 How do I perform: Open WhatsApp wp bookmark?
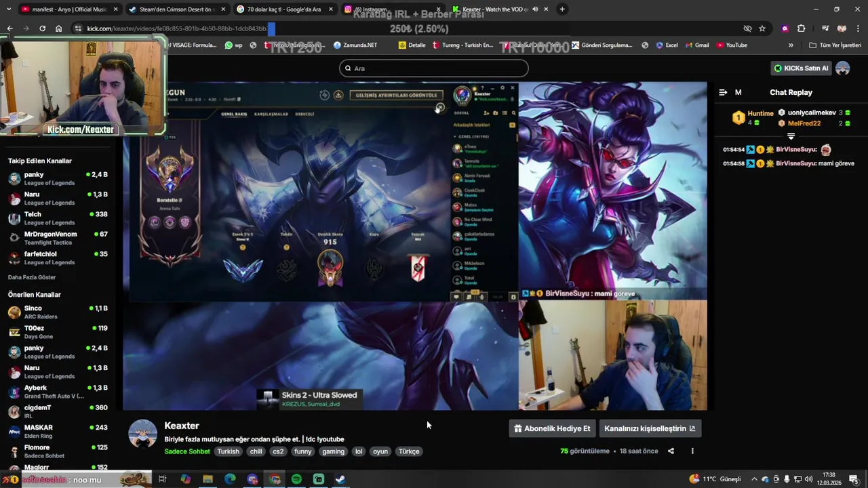[233, 45]
